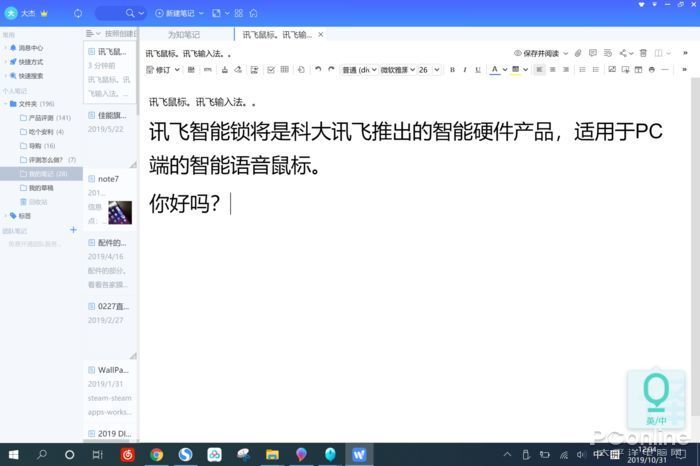
Task: Close the 讯飞鼠标 note tab
Action: (x=321, y=34)
